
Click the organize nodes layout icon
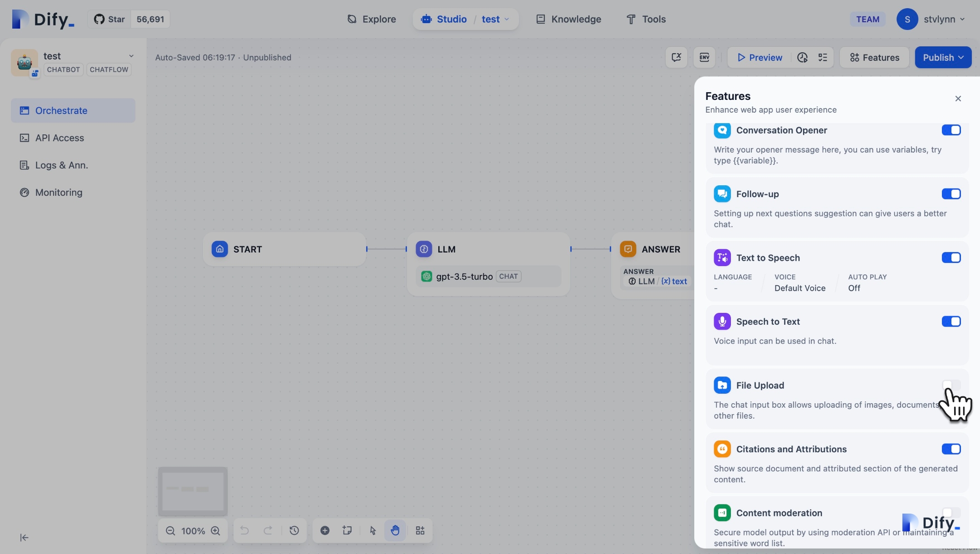[420, 530]
